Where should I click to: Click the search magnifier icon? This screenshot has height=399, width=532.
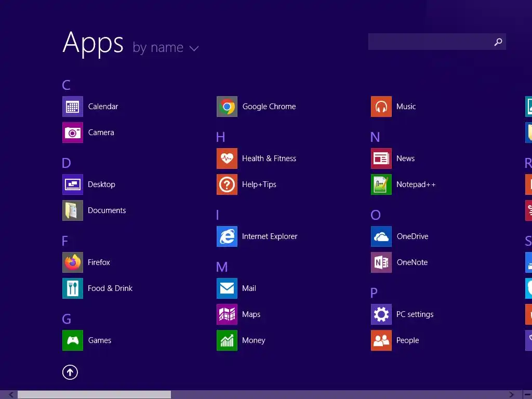pos(498,42)
